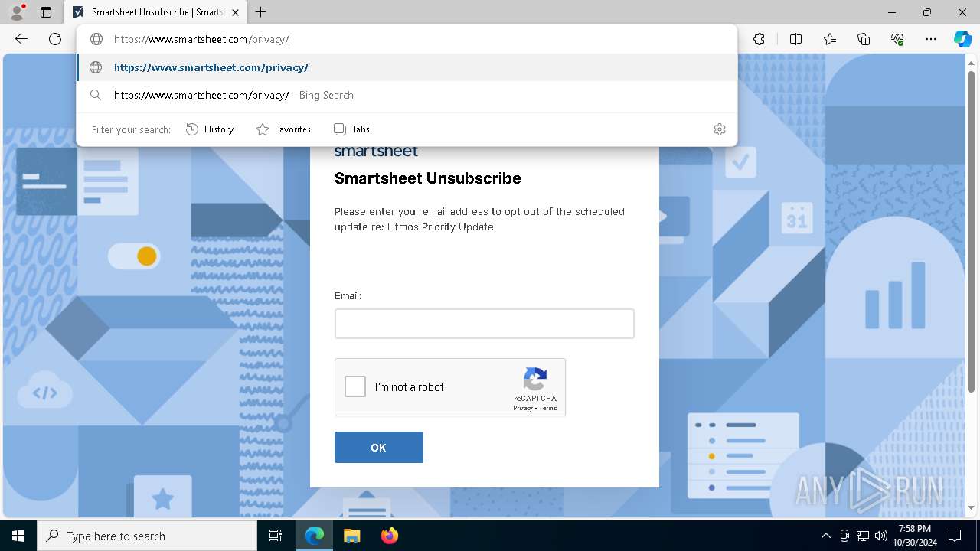This screenshot has height=551, width=980.
Task: Check the I'm not a robot box
Action: [x=355, y=386]
